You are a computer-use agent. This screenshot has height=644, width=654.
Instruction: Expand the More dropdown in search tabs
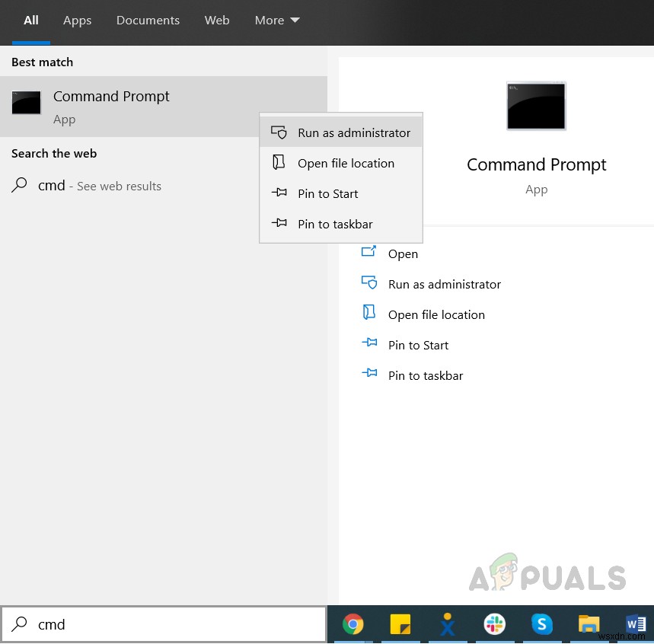click(277, 21)
